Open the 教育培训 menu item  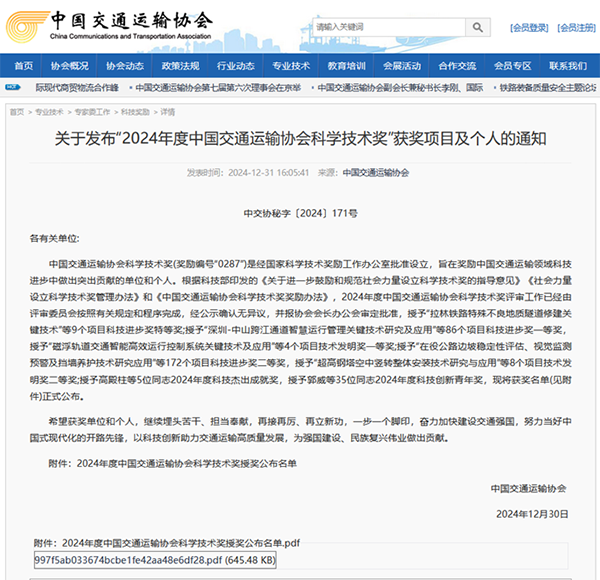(x=346, y=66)
